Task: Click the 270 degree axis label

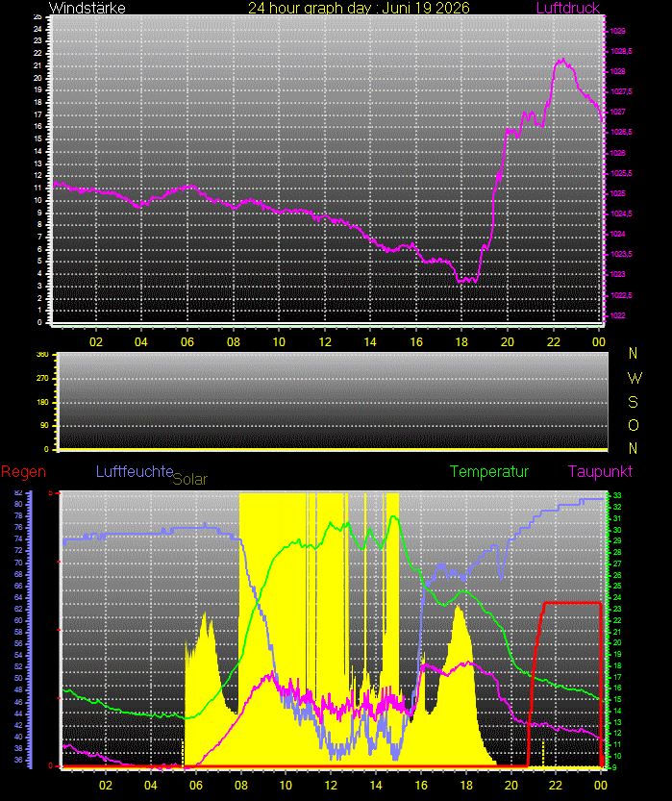Action: click(43, 379)
